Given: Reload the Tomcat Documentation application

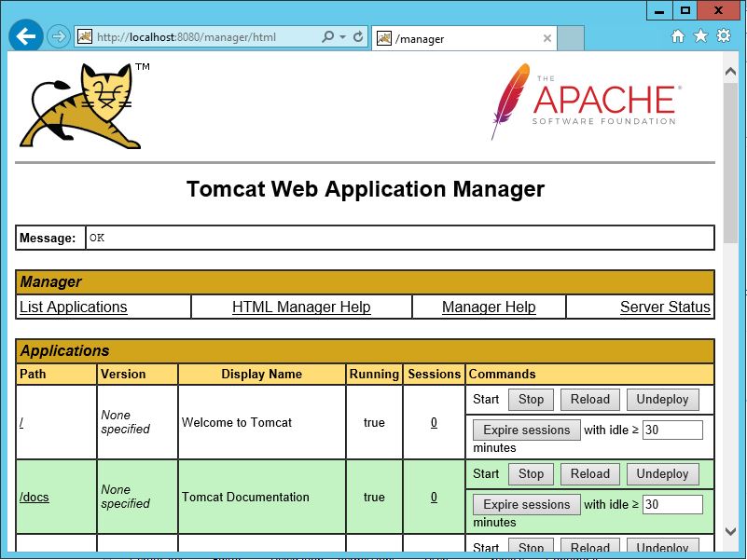Looking at the screenshot, I should click(590, 473).
